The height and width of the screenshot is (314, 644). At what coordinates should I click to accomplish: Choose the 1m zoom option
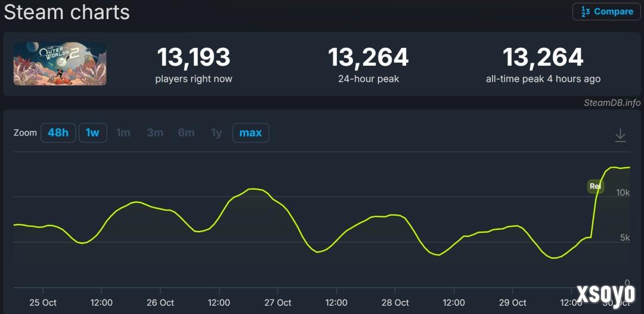click(x=123, y=133)
